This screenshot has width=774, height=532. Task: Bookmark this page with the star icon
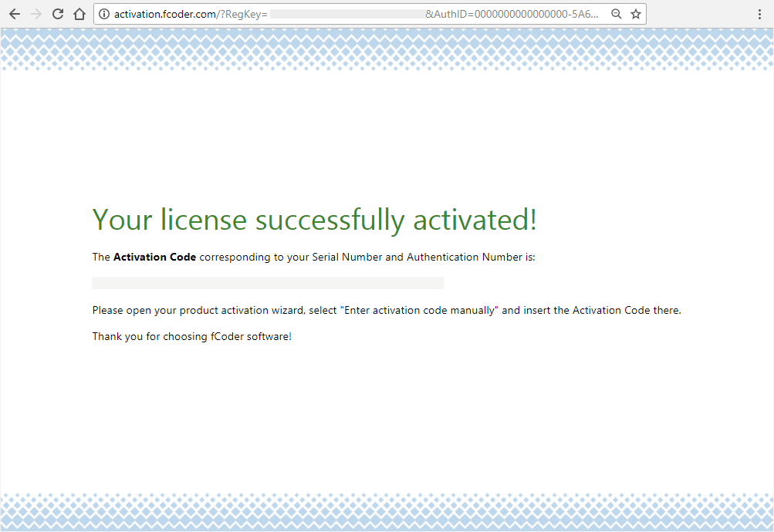636,14
